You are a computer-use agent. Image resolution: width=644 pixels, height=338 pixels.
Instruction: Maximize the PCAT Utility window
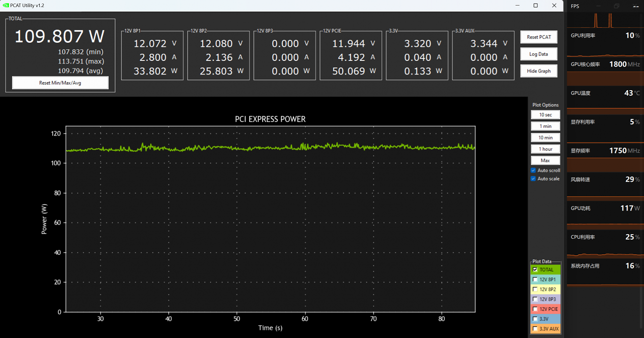click(x=536, y=5)
